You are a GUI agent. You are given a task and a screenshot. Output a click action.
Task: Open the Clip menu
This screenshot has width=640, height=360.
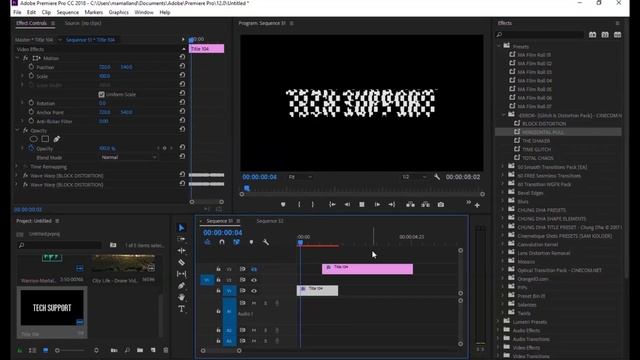[x=46, y=12]
